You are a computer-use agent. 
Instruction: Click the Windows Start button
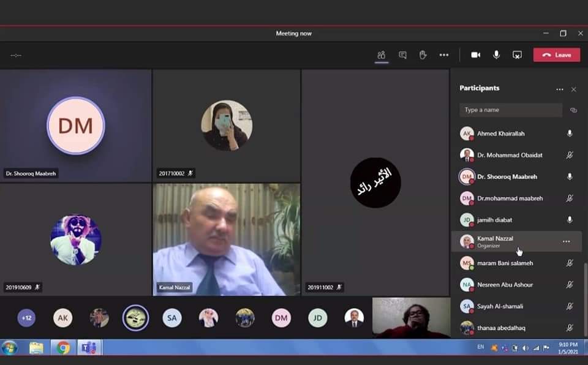(x=9, y=348)
